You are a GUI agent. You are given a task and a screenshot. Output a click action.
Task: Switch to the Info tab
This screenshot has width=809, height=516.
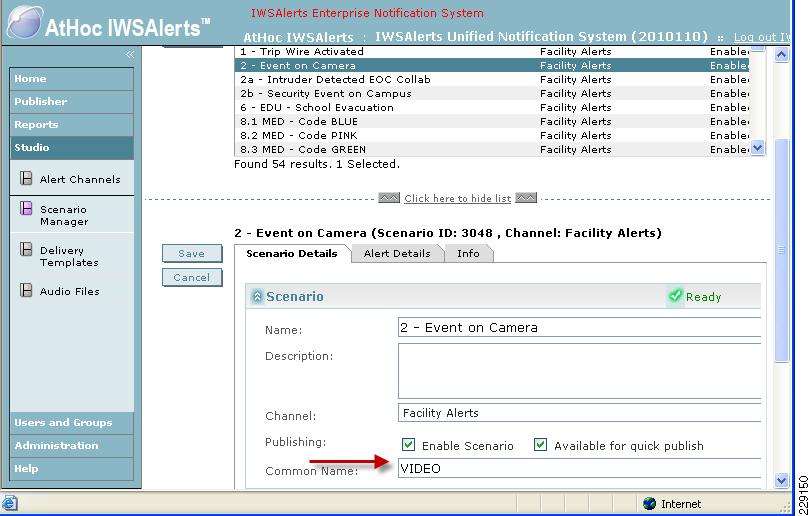[x=468, y=253]
